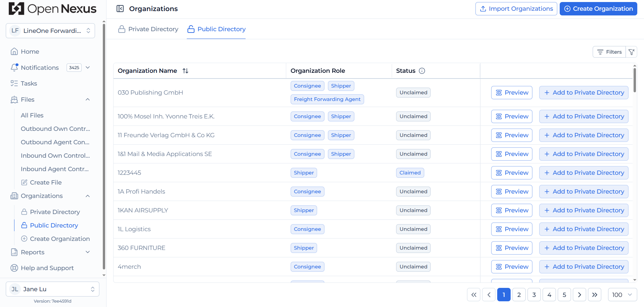
Task: Click the Claimed status badge for 1223445
Action: (x=410, y=173)
